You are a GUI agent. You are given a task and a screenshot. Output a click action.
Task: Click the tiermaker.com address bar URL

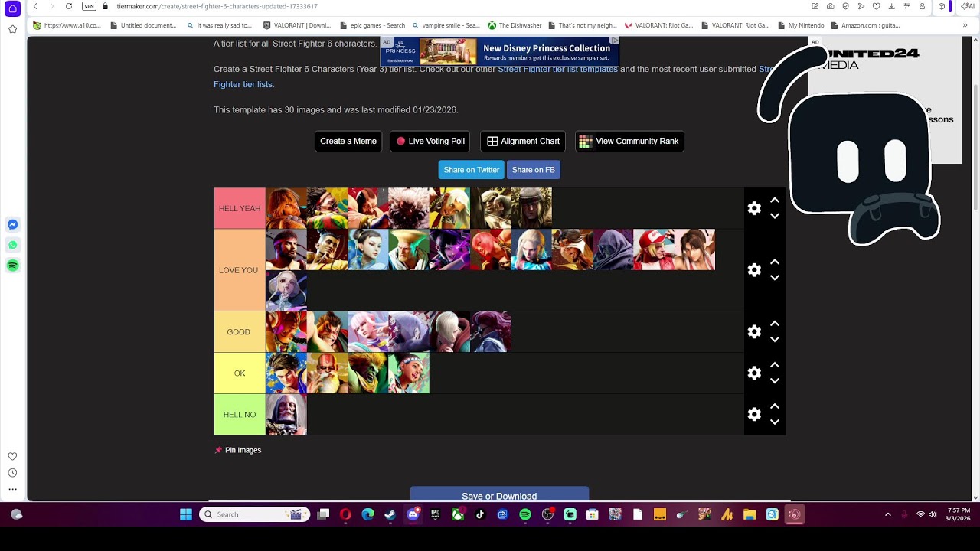[x=217, y=6]
